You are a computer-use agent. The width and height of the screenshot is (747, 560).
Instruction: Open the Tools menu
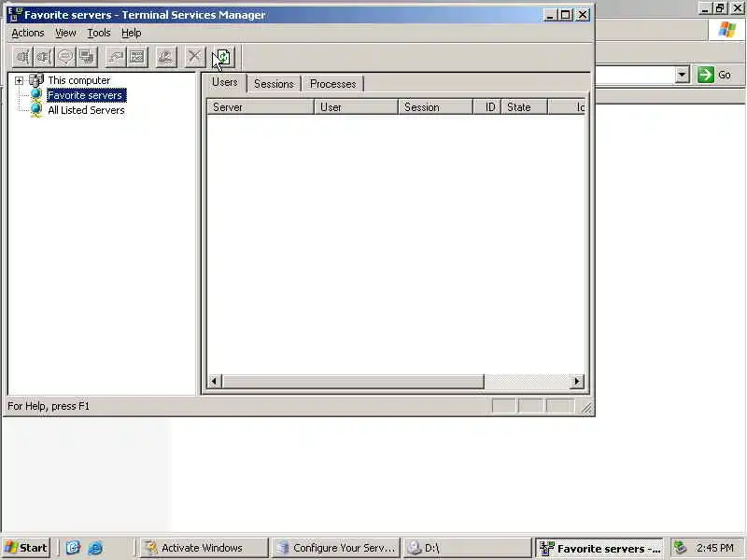pos(99,33)
